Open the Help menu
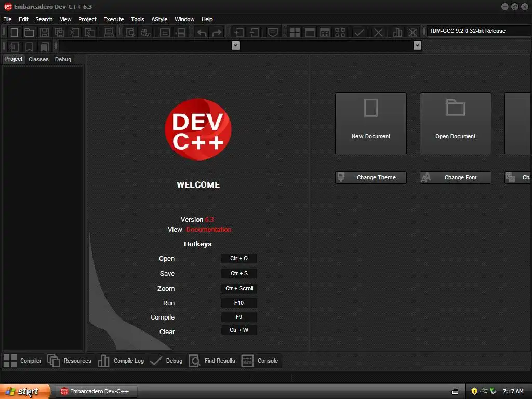The image size is (532, 399). [207, 19]
